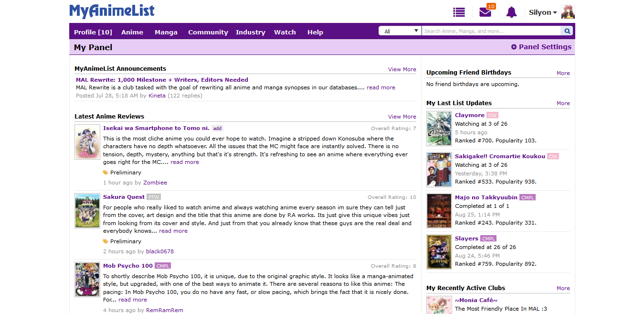644x314 pixels.
Task: Click the Silyon profile avatar image
Action: pyautogui.click(x=568, y=12)
